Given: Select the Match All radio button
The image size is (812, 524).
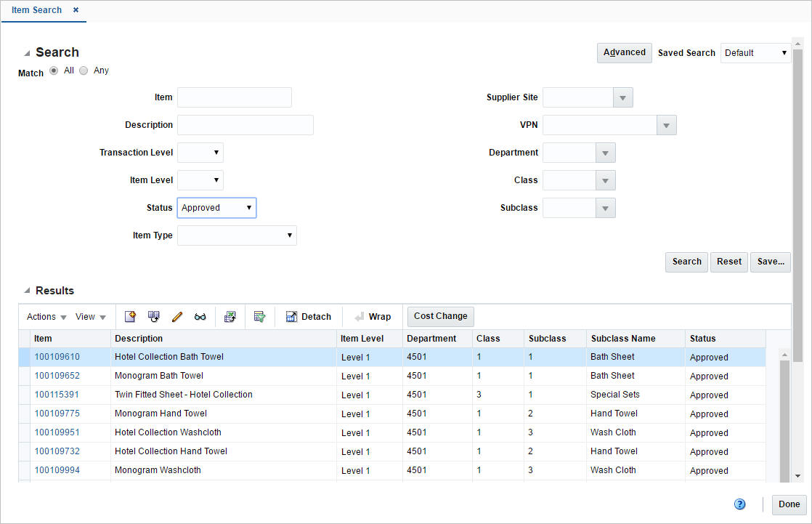Looking at the screenshot, I should tap(54, 70).
